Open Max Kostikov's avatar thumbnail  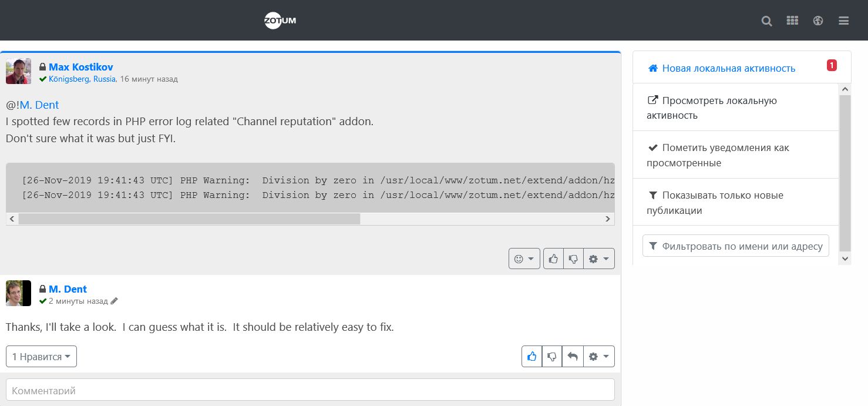click(18, 71)
